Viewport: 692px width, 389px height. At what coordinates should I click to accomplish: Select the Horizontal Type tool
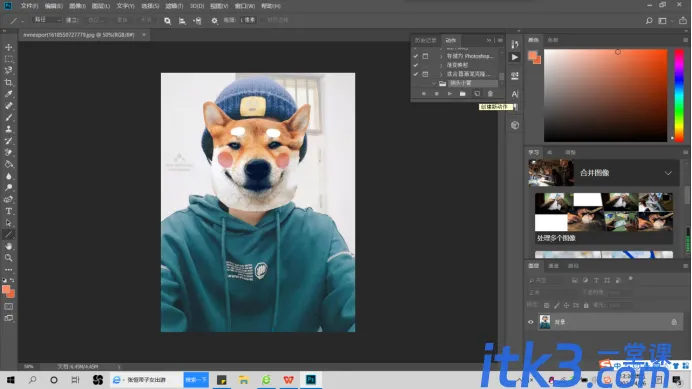(8, 211)
